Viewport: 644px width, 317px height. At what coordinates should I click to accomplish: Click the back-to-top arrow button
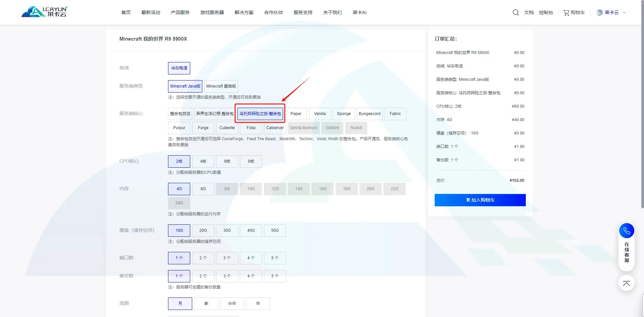[627, 283]
